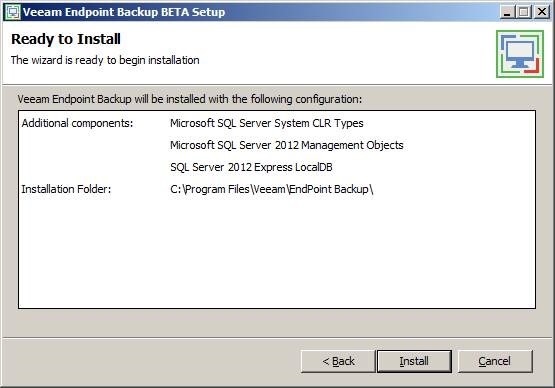
Task: Click the separator line above the wizard buttons
Action: 277,337
